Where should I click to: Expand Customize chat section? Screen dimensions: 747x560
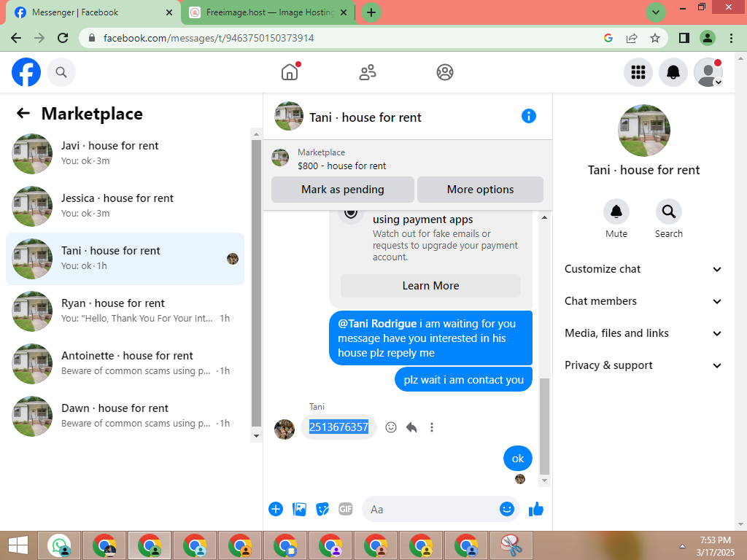click(643, 269)
